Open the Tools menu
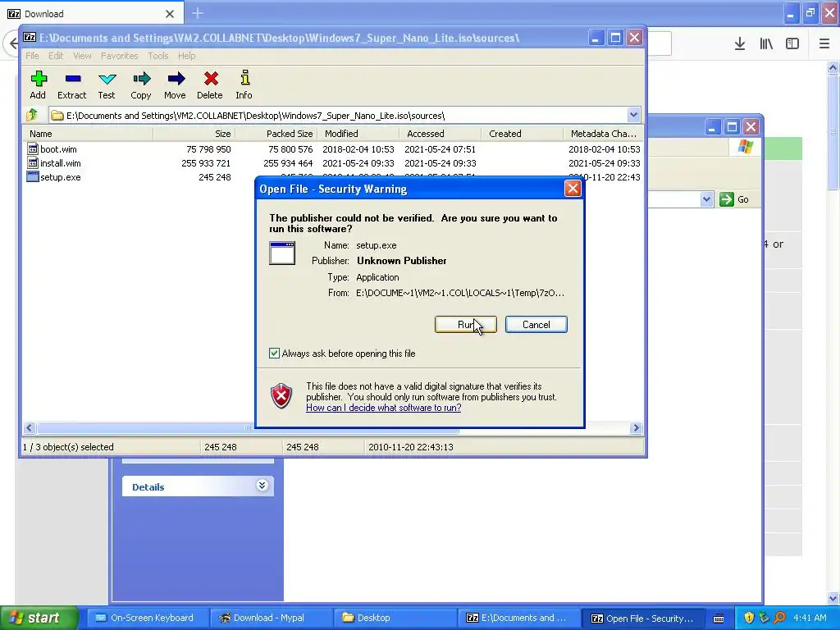Image resolution: width=840 pixels, height=630 pixels. point(158,56)
